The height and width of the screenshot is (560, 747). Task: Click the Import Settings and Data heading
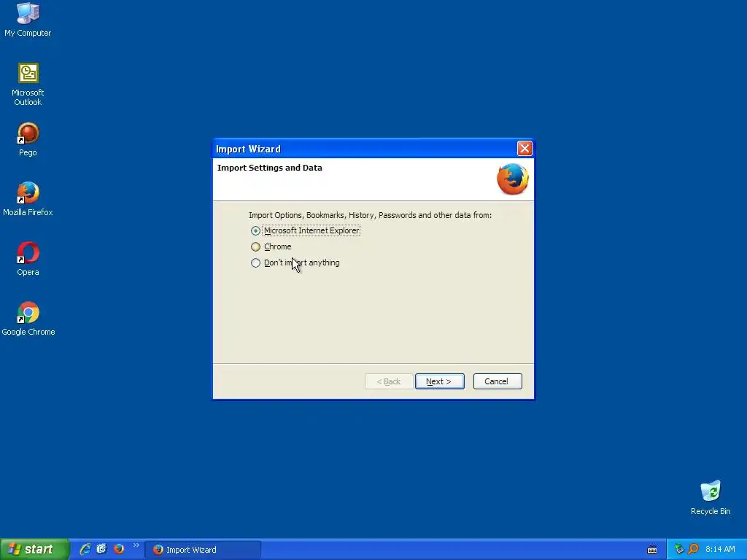[270, 168]
